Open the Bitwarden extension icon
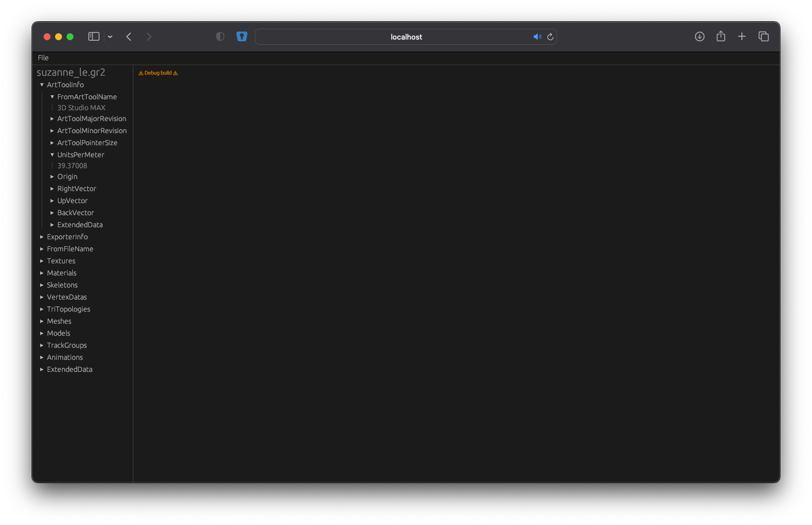 pyautogui.click(x=242, y=37)
